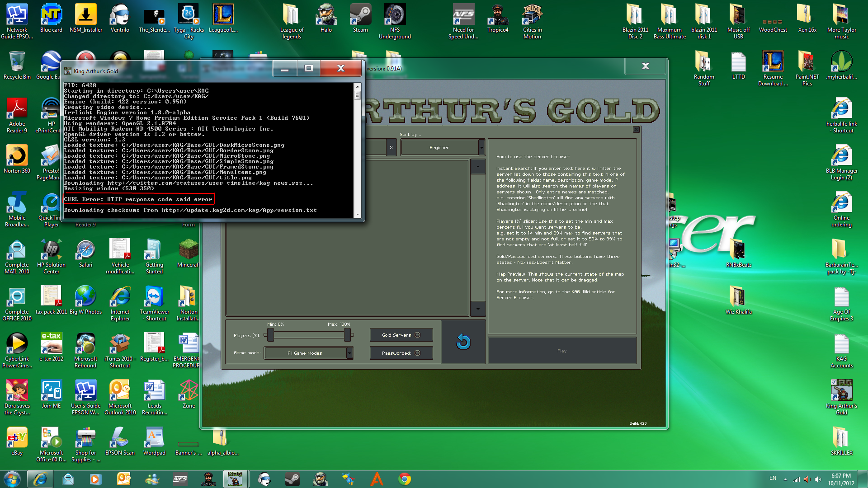Screen dimensions: 868x488
Task: Open the Cities in Motion shortcut
Action: (532, 21)
